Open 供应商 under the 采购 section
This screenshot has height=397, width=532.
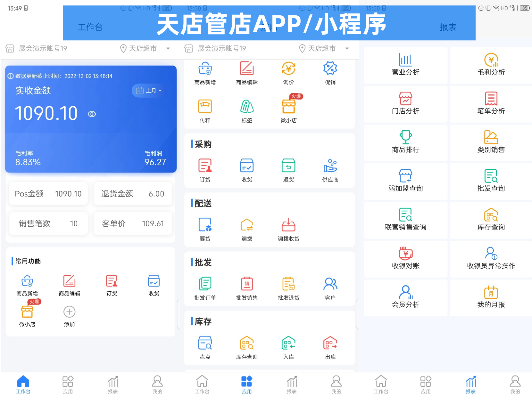[330, 170]
